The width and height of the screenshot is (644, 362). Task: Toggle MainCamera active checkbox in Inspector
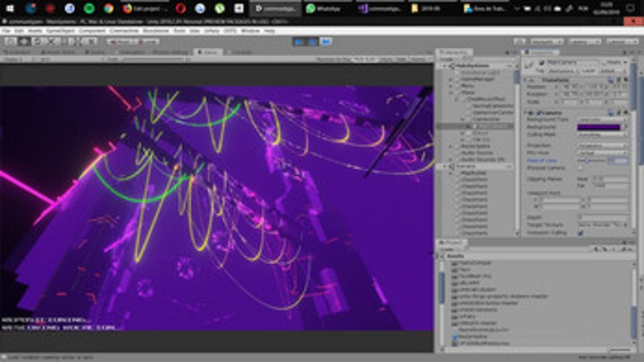542,62
